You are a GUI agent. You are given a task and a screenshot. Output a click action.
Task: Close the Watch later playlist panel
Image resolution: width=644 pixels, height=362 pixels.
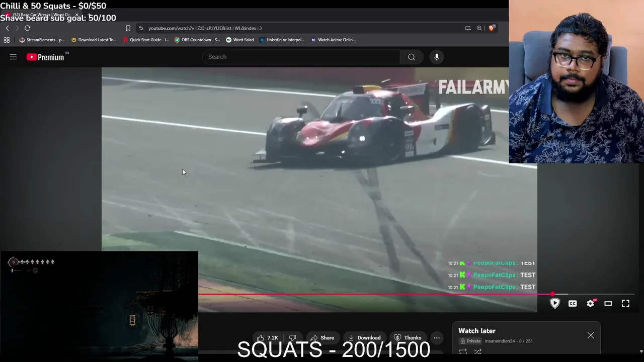[x=591, y=335]
